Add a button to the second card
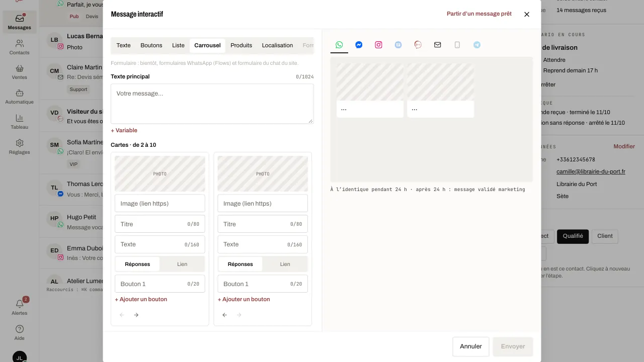 click(244, 299)
